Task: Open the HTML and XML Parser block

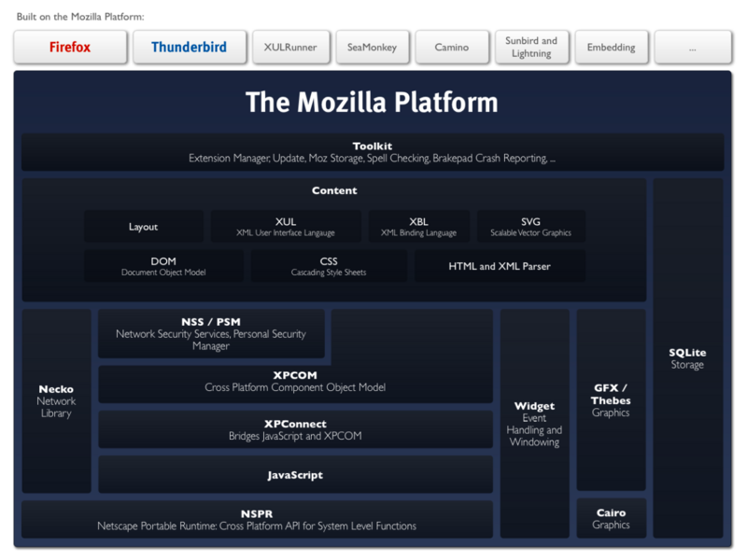Action: click(x=500, y=266)
